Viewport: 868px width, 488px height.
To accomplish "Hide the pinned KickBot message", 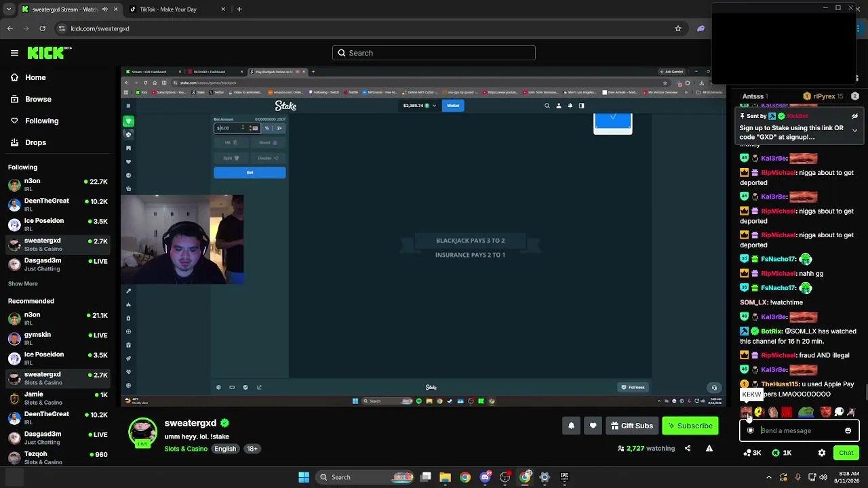I will 854,116.
